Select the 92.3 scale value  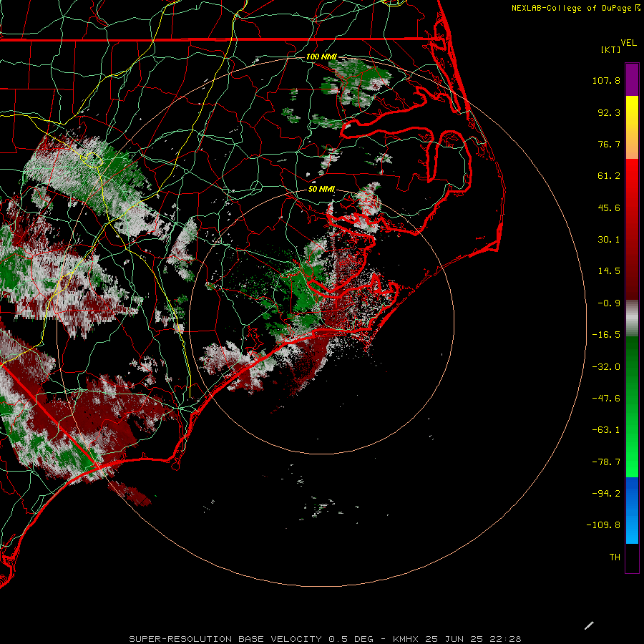[x=609, y=112]
